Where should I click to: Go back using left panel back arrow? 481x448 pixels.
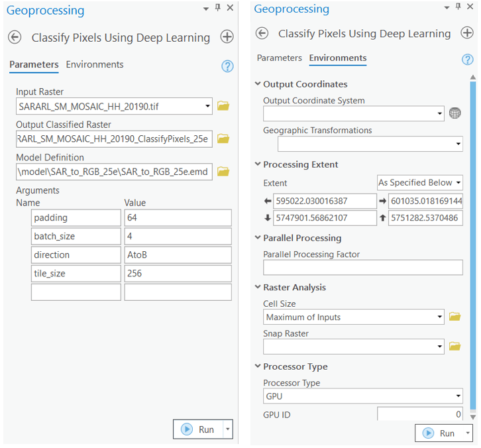click(x=15, y=38)
